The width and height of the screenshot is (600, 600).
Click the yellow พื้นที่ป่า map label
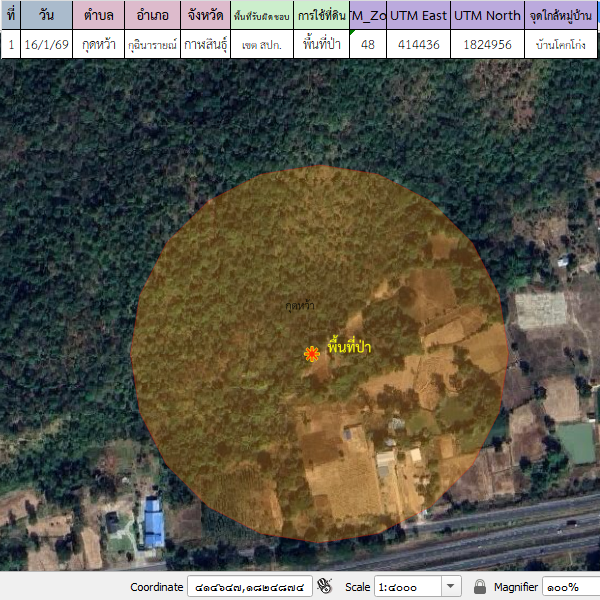pos(349,347)
